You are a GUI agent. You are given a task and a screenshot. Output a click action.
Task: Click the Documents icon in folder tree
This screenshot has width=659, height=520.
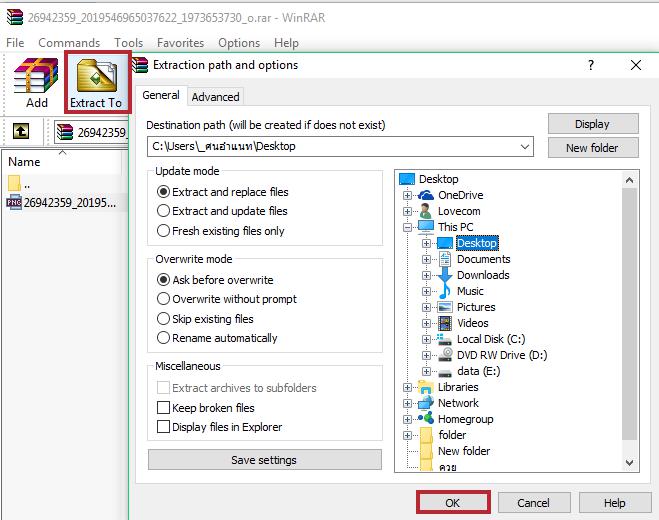tap(445, 259)
